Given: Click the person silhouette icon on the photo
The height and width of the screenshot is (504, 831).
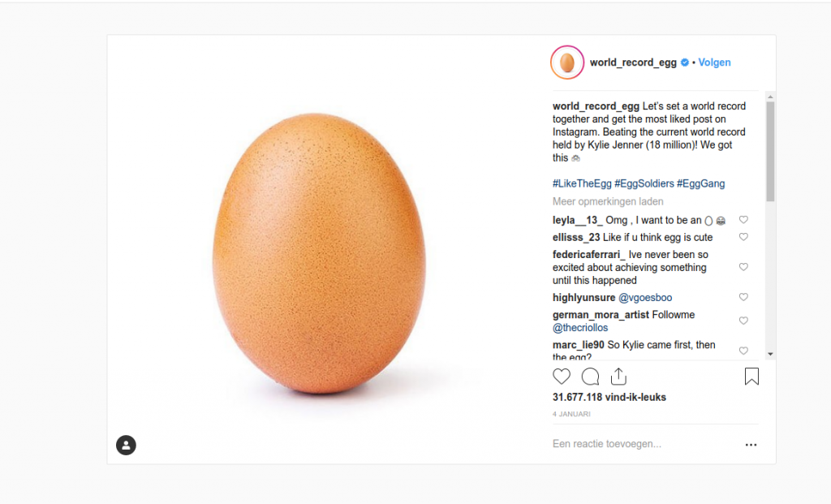Looking at the screenshot, I should pyautogui.click(x=126, y=445).
